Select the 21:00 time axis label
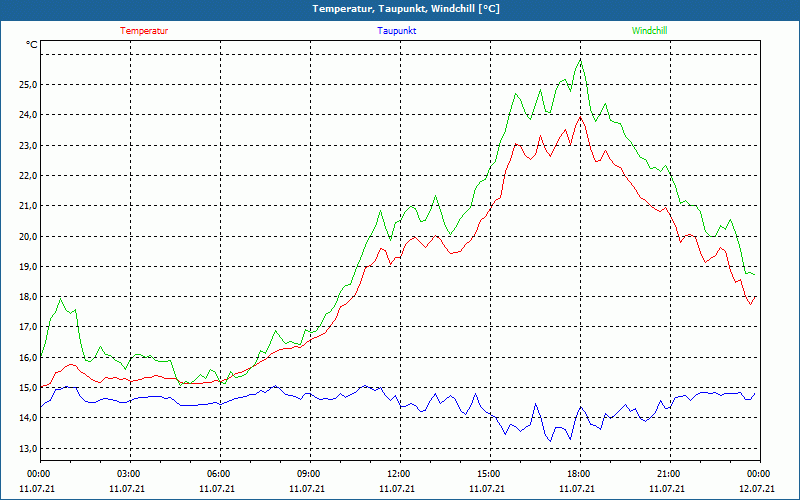The image size is (800, 500). click(669, 474)
